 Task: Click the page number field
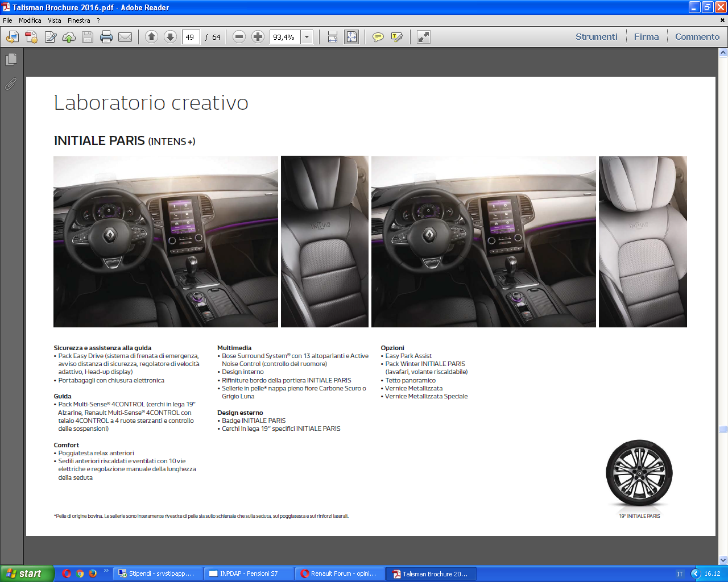point(191,37)
